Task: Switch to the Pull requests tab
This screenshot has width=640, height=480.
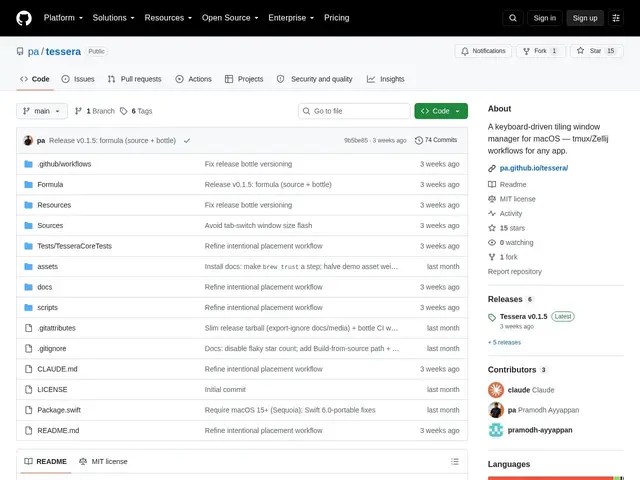Action: [135, 79]
